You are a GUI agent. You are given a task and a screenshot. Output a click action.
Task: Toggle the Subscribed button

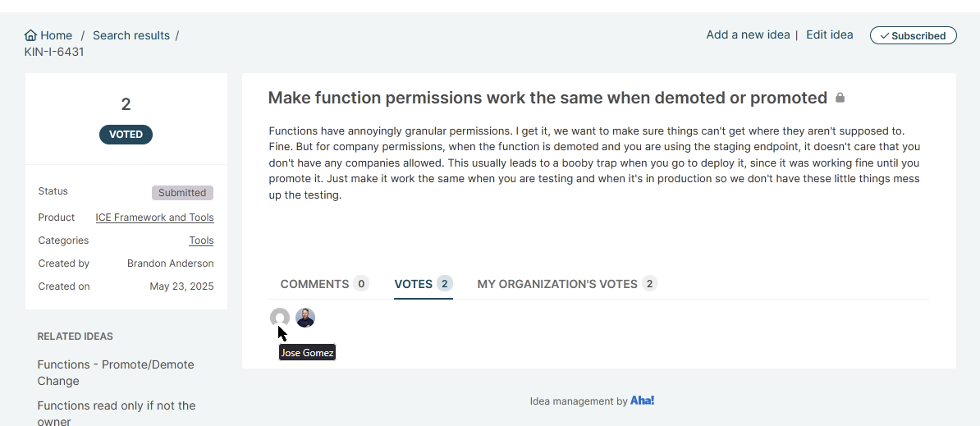pyautogui.click(x=913, y=35)
